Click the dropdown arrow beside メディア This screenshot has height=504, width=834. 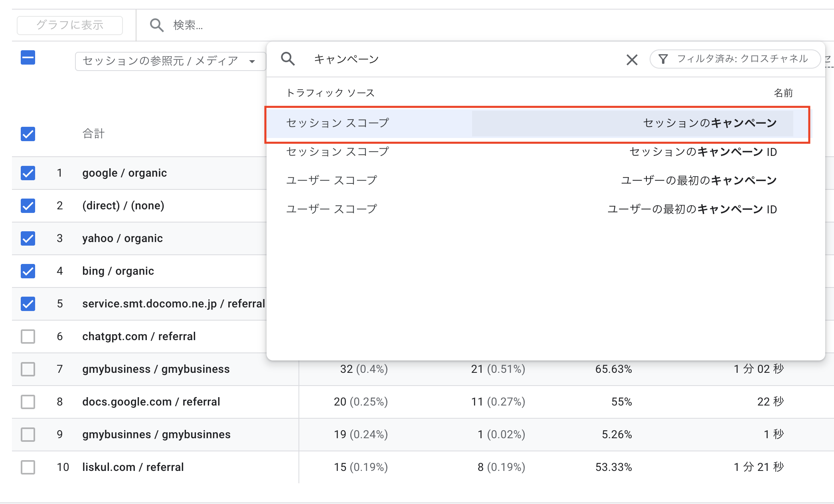(x=252, y=61)
